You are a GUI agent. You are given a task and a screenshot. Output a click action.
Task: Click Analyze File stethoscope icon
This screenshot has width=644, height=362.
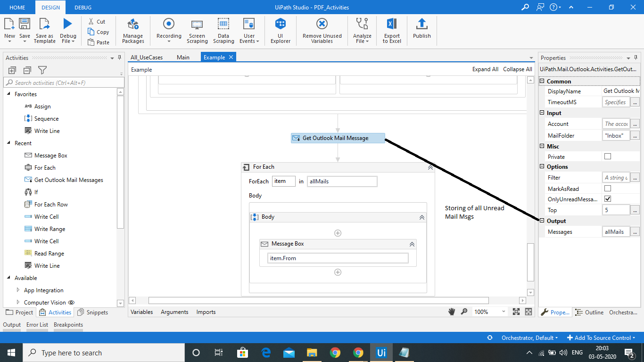coord(362,24)
